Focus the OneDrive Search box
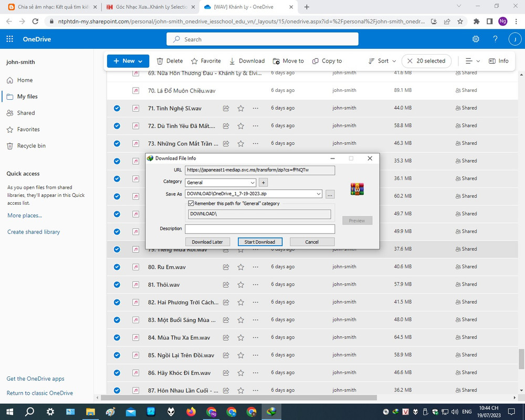The width and height of the screenshot is (525, 420). tap(262, 39)
